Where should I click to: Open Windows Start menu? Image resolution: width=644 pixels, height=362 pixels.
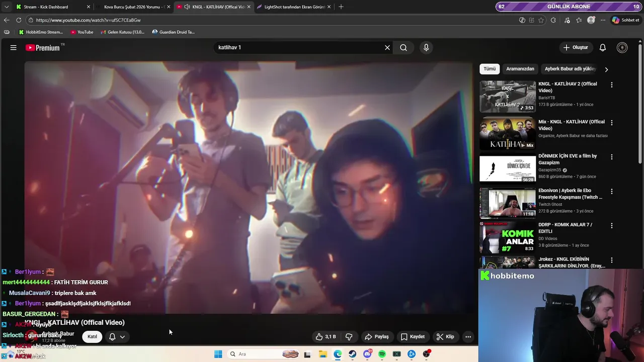[218, 354]
